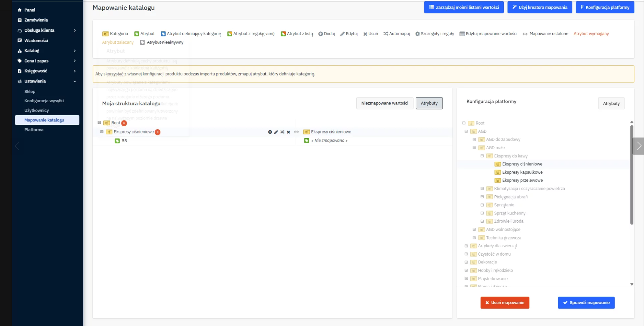
Task: Open the Zamówienia sidebar item
Action: coord(36,20)
